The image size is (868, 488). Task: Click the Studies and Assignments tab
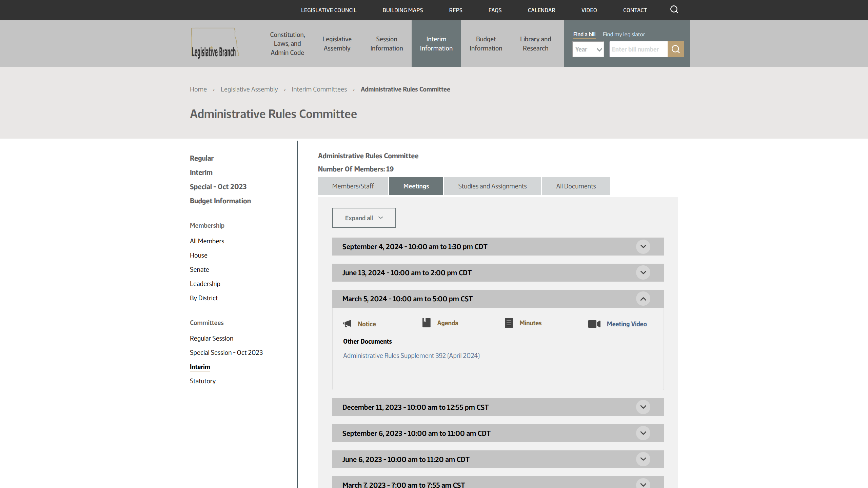pyautogui.click(x=492, y=186)
